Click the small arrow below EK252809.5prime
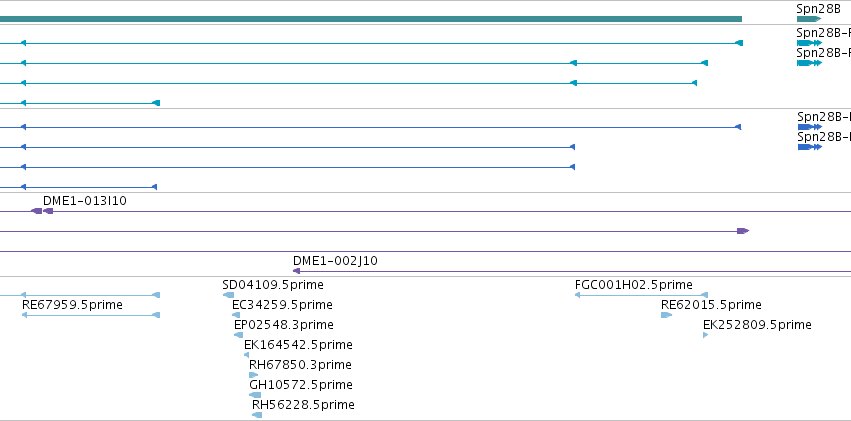Viewport: 851px width, 421px height. click(706, 335)
